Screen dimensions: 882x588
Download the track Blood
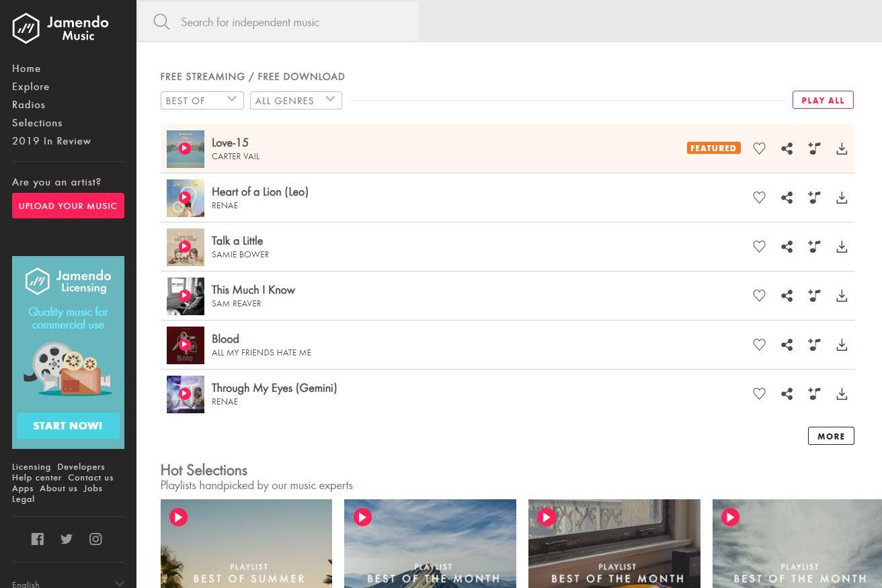(842, 345)
